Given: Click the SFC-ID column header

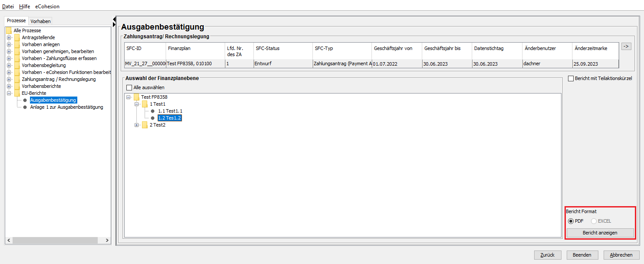Looking at the screenshot, I should click(145, 51).
